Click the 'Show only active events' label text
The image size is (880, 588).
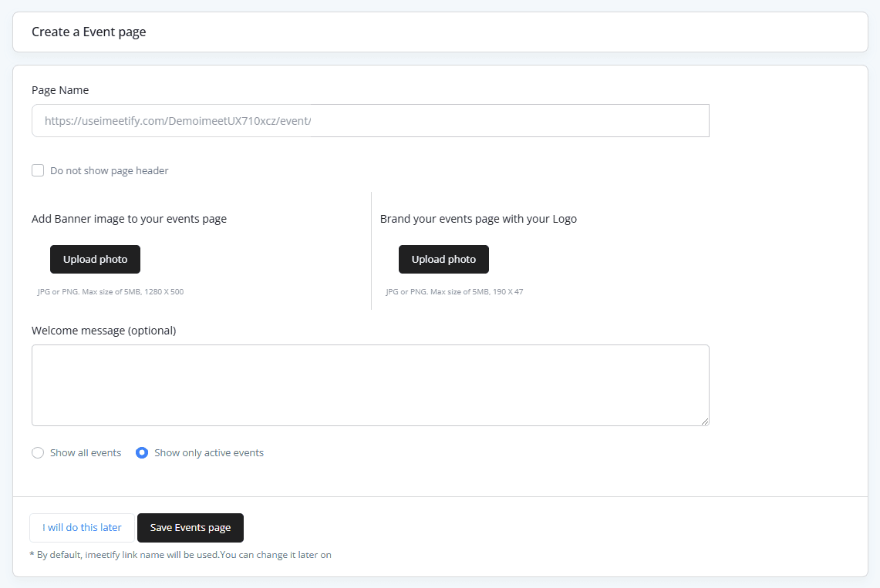pos(209,453)
